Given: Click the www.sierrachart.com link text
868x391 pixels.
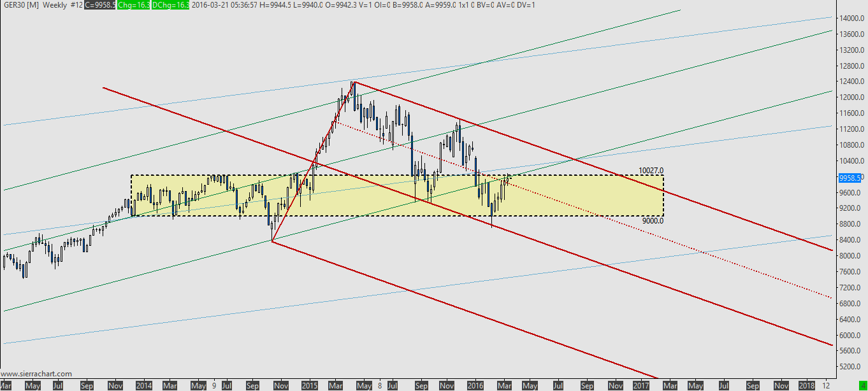Looking at the screenshot, I should 36,374.
